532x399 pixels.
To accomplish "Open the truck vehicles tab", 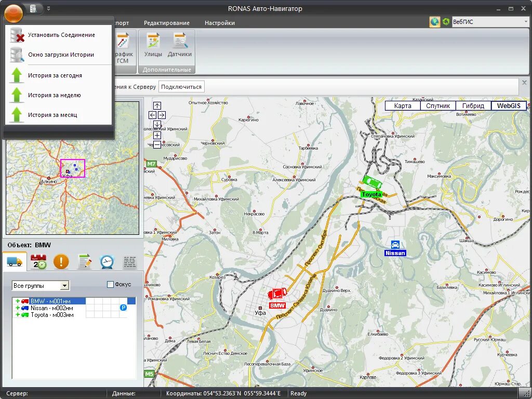I will [14, 262].
